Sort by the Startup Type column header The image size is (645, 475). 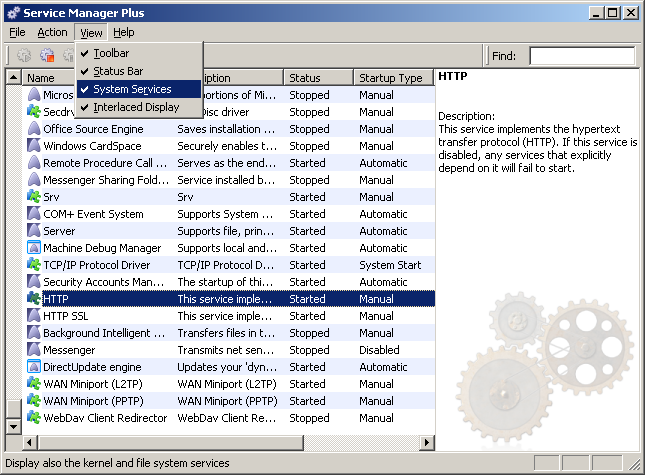pos(394,78)
